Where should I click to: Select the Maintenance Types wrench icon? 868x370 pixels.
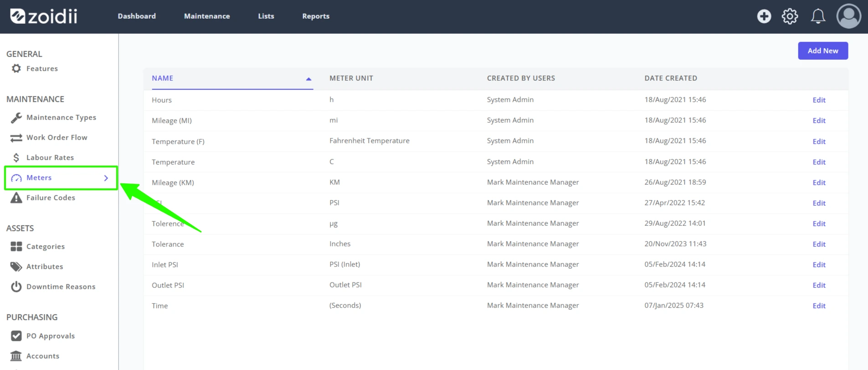coord(16,118)
